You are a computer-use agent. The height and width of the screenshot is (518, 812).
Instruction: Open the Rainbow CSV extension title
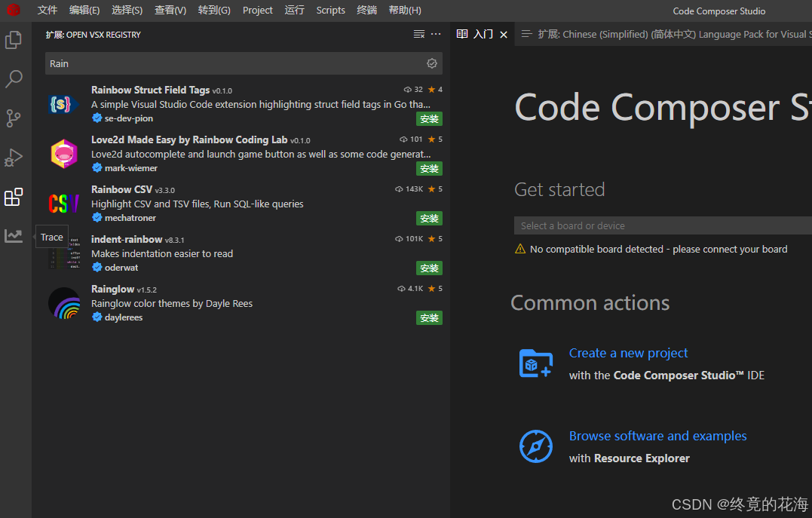click(121, 189)
